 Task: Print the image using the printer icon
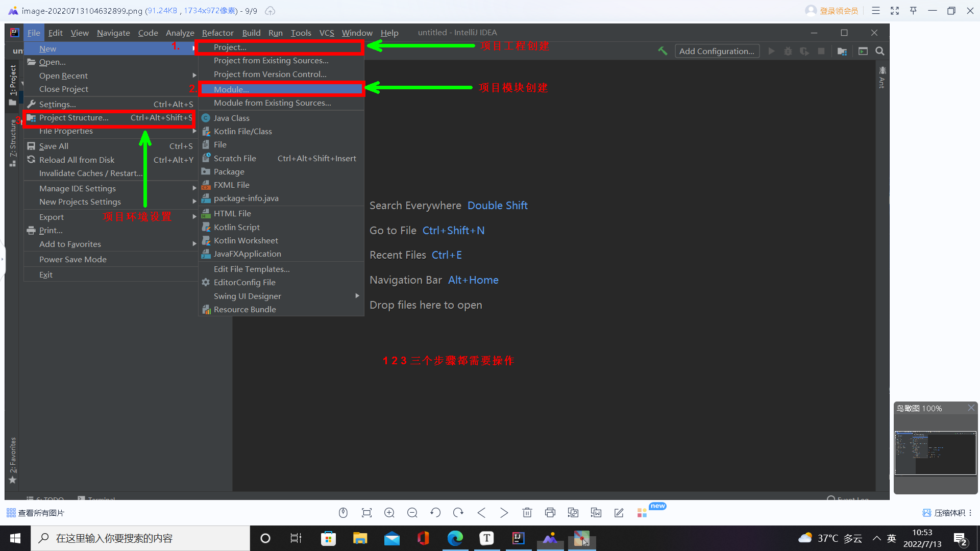point(550,513)
